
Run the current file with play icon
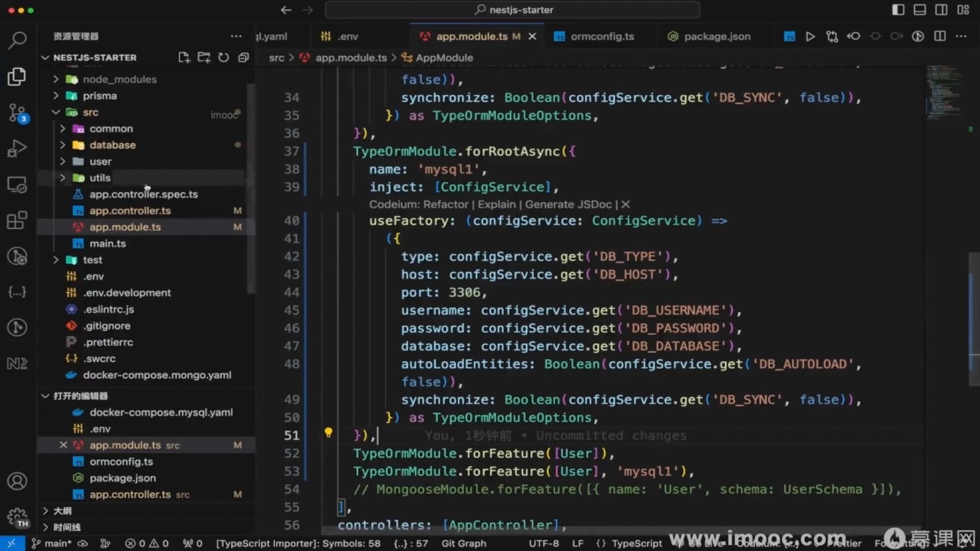coord(810,36)
